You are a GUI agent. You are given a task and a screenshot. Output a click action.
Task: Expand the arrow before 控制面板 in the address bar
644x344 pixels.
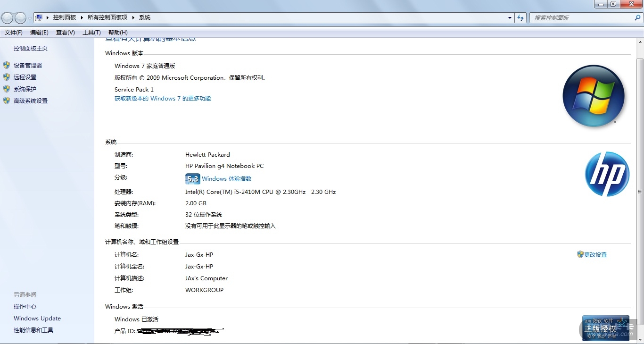coord(47,17)
